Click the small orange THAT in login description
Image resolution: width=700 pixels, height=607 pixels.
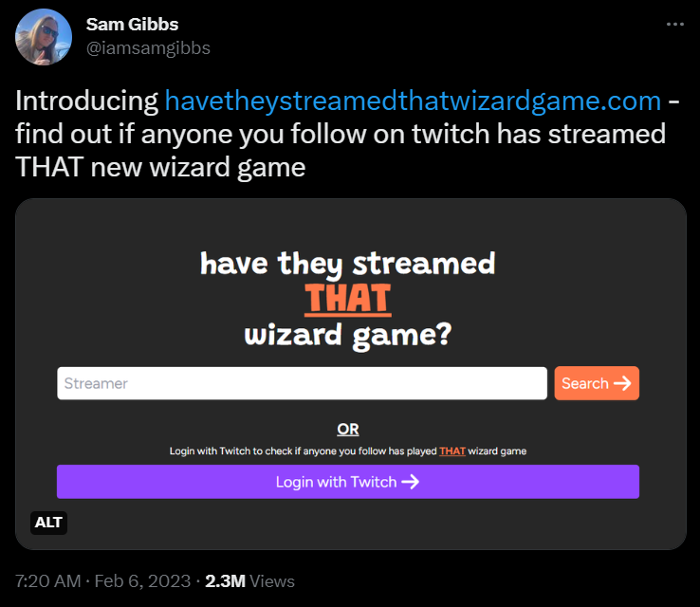(x=452, y=451)
